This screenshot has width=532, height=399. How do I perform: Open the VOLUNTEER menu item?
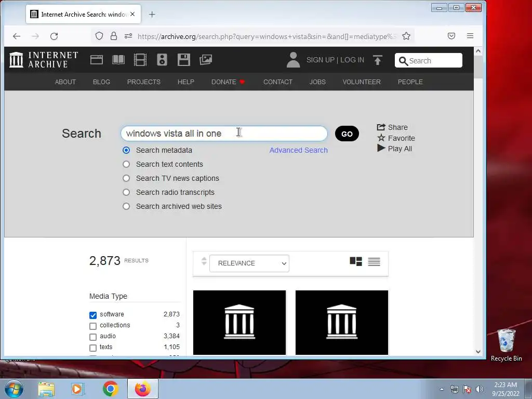362,82
